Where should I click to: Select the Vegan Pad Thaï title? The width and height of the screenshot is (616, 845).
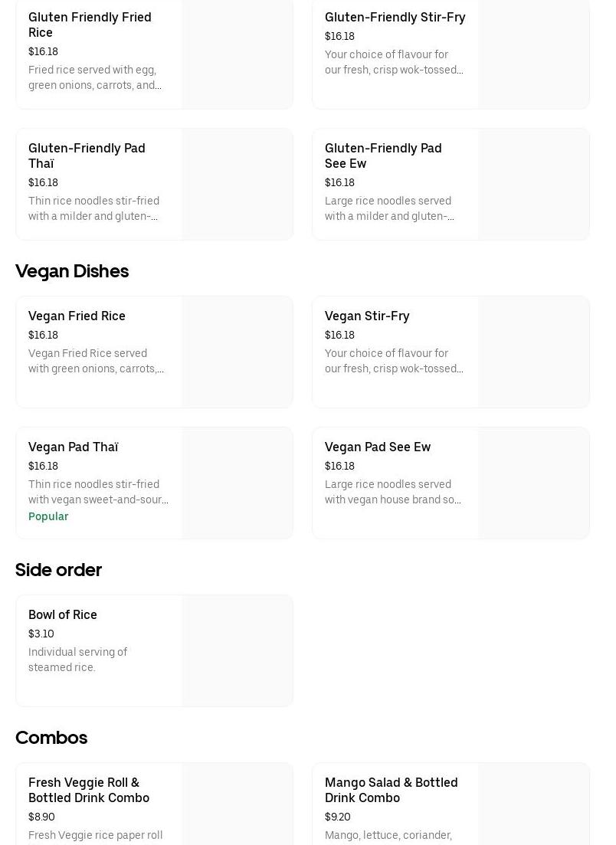tap(73, 447)
